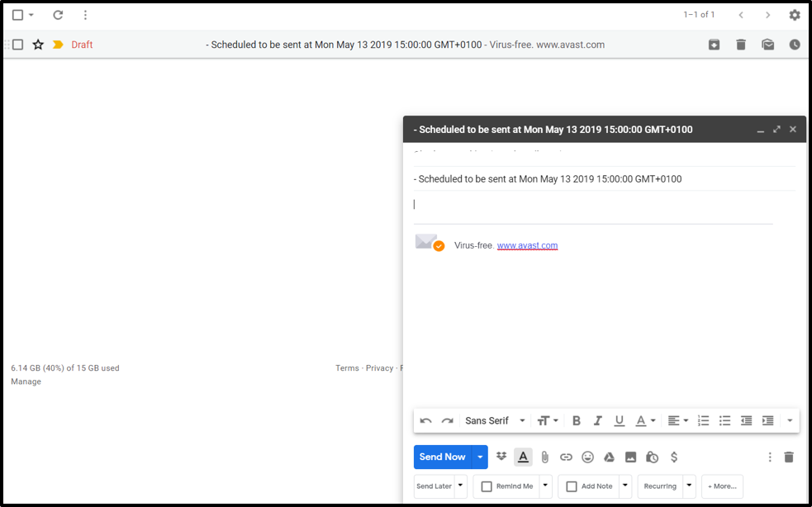Screen dimensions: 812x507
Task: Insert a file from Google Drive
Action: (x=609, y=457)
